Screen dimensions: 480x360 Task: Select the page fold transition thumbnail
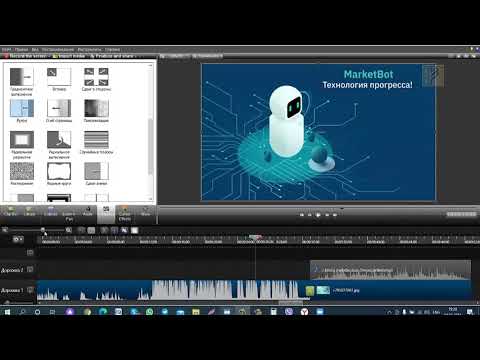pyautogui.click(x=59, y=108)
